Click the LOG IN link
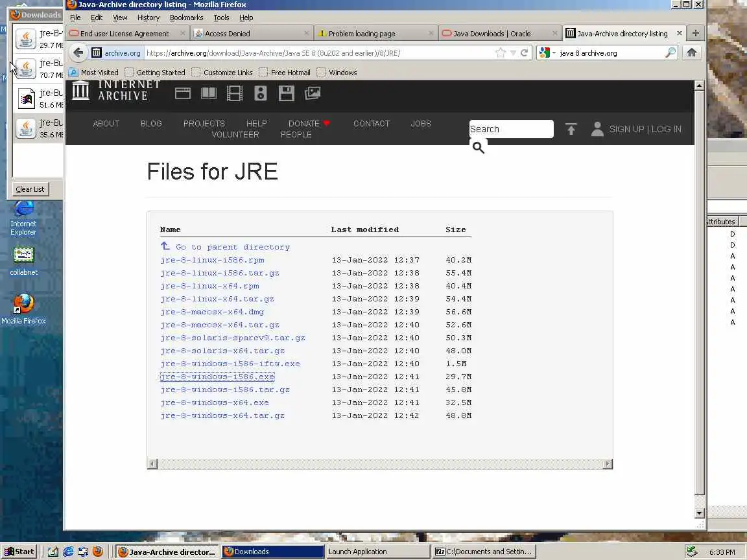Screen dimensions: 747x560 667,129
